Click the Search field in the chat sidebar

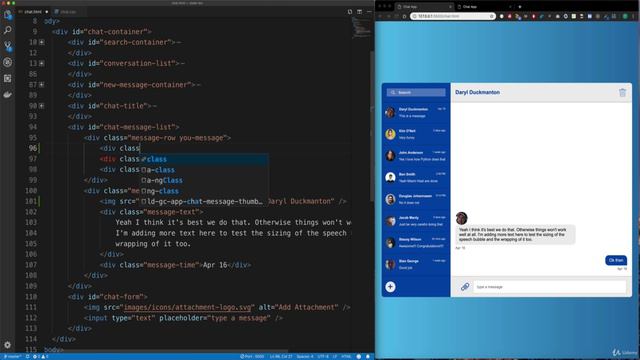coord(416,93)
